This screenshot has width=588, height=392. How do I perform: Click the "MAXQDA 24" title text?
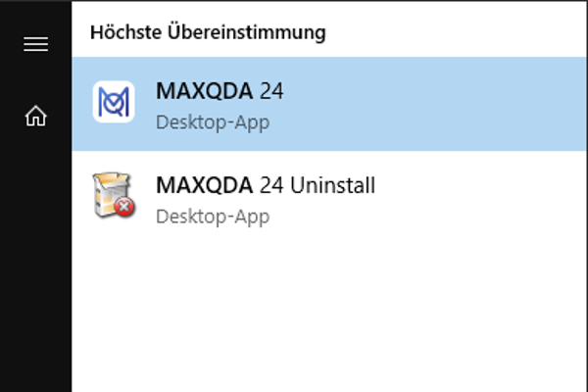pyautogui.click(x=220, y=91)
